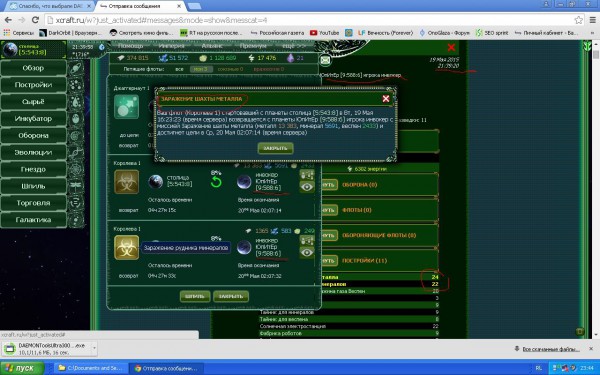Click the ШПИЛЬ button below the fleet list

click(x=195, y=296)
